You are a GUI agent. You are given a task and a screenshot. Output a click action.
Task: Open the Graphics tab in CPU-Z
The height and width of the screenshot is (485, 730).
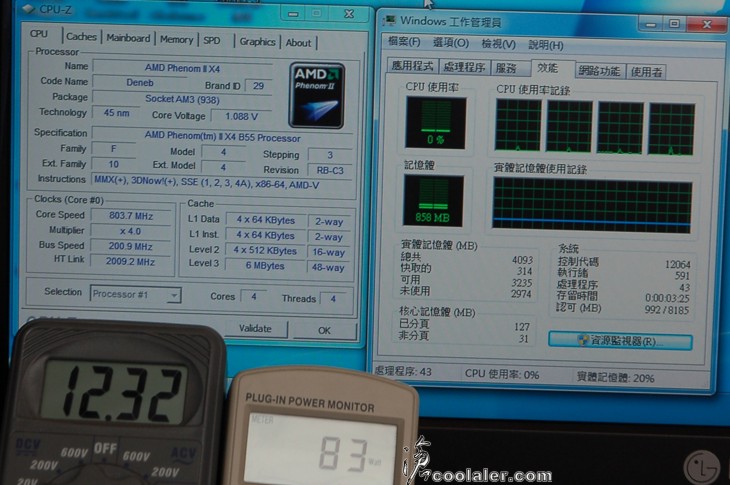257,42
